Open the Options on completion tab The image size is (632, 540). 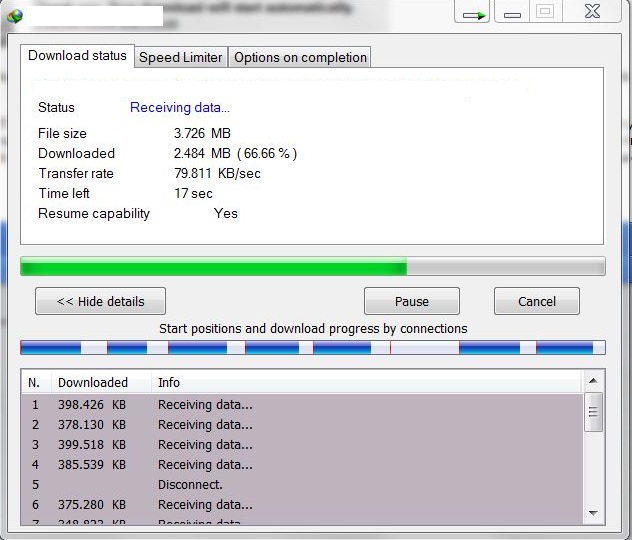click(300, 57)
